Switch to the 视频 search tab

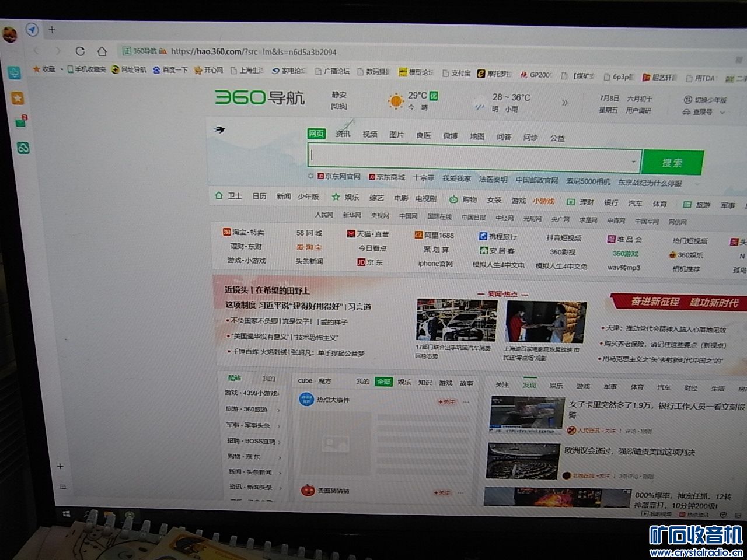click(370, 135)
